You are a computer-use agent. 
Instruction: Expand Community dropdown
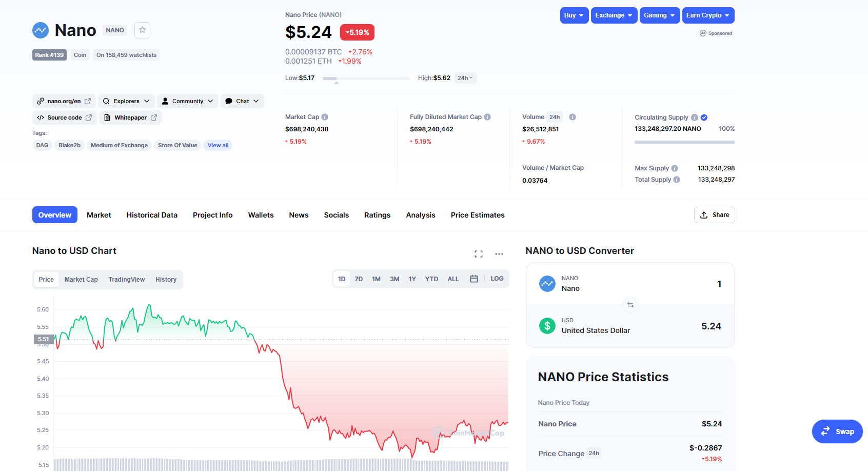[188, 101]
